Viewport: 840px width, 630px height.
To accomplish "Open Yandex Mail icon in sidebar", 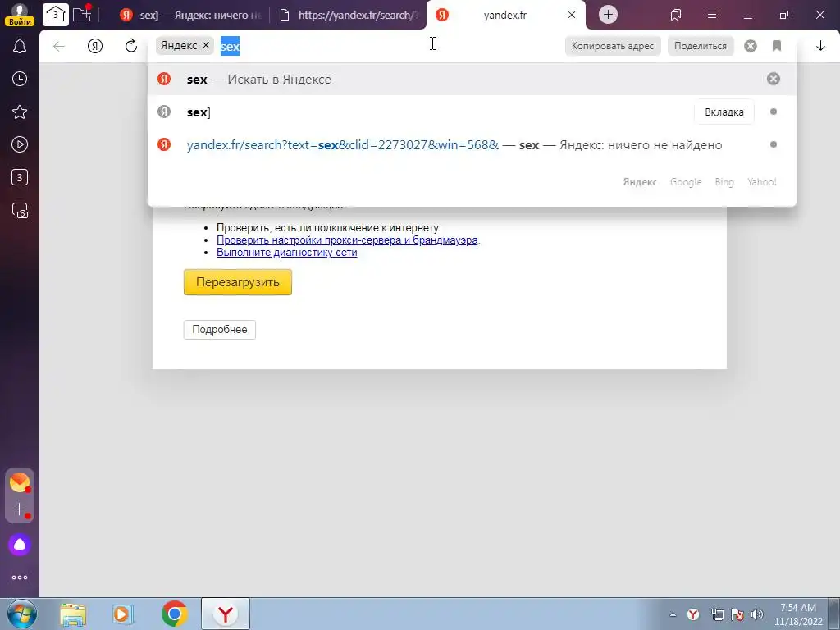I will tap(20, 482).
